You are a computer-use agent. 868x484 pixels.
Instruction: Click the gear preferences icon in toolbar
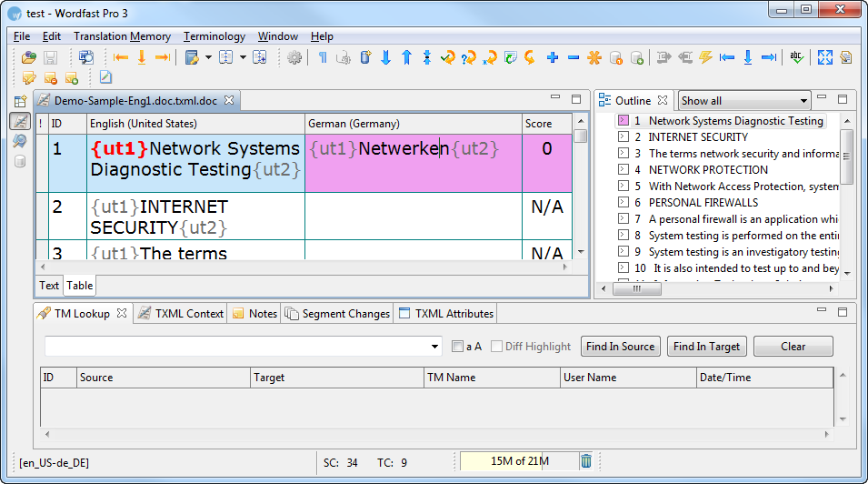[x=294, y=57]
